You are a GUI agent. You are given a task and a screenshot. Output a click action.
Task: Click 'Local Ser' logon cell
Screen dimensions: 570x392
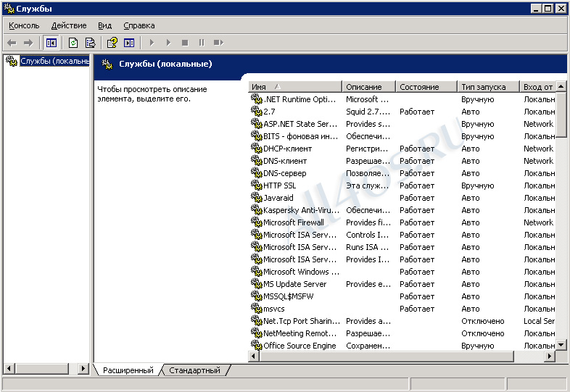539,321
